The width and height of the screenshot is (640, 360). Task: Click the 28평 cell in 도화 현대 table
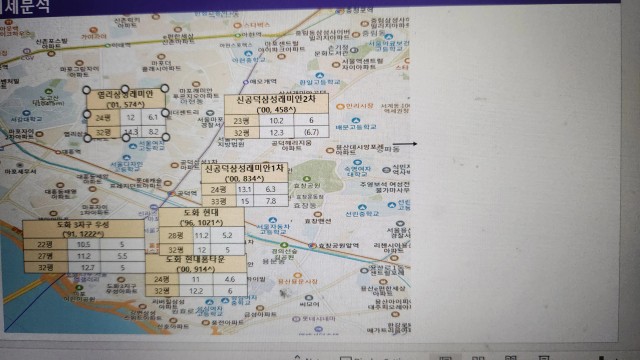176,236
